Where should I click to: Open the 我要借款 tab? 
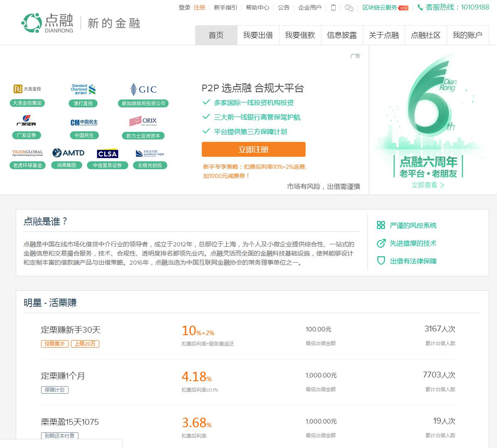point(300,35)
